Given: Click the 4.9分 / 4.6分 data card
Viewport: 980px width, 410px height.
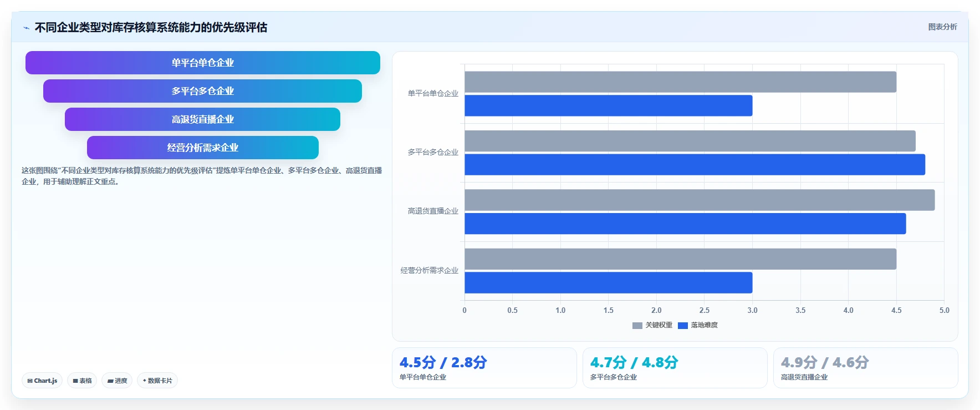Looking at the screenshot, I should tap(866, 368).
